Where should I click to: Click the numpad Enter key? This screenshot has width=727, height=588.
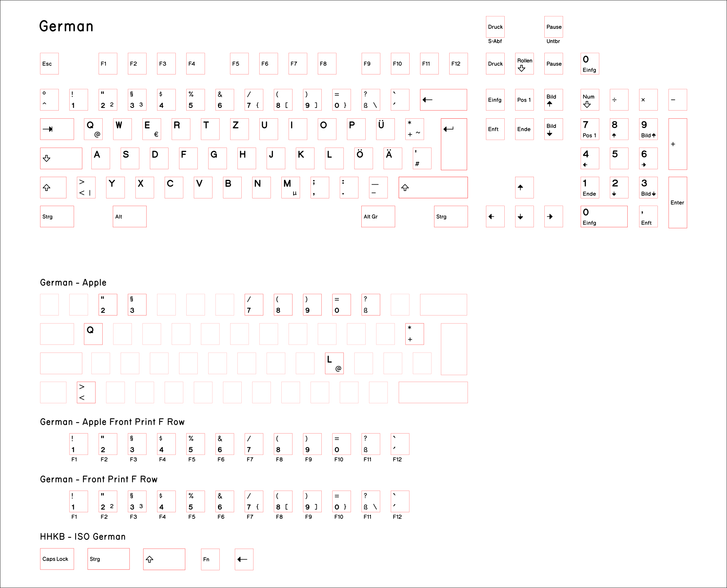click(x=677, y=202)
